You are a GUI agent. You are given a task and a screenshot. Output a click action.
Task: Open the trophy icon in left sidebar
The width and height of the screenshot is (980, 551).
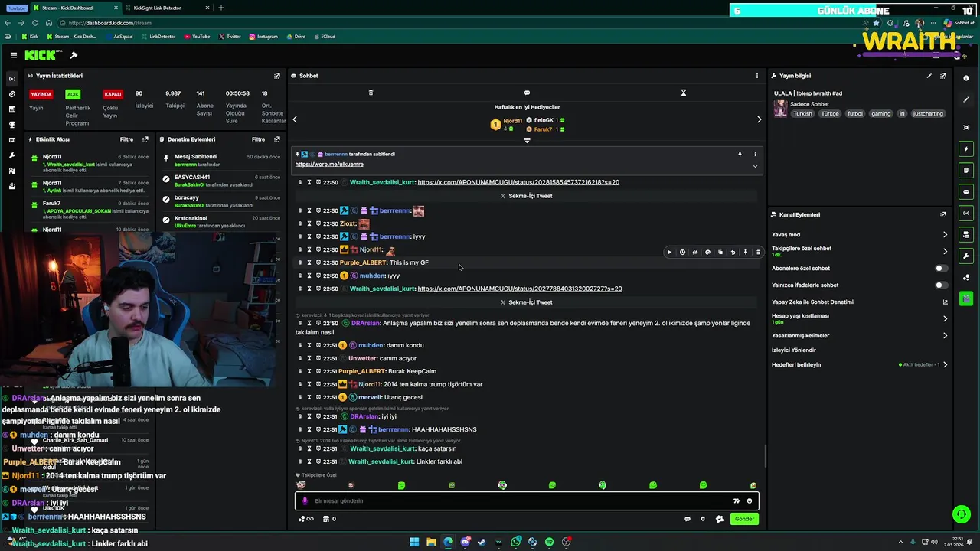click(x=11, y=125)
